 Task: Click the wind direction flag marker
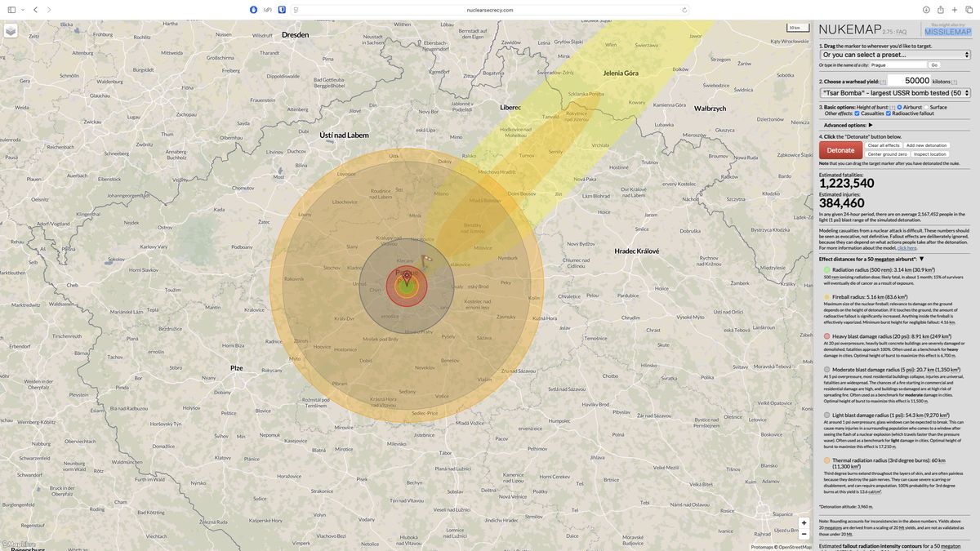[x=425, y=262]
